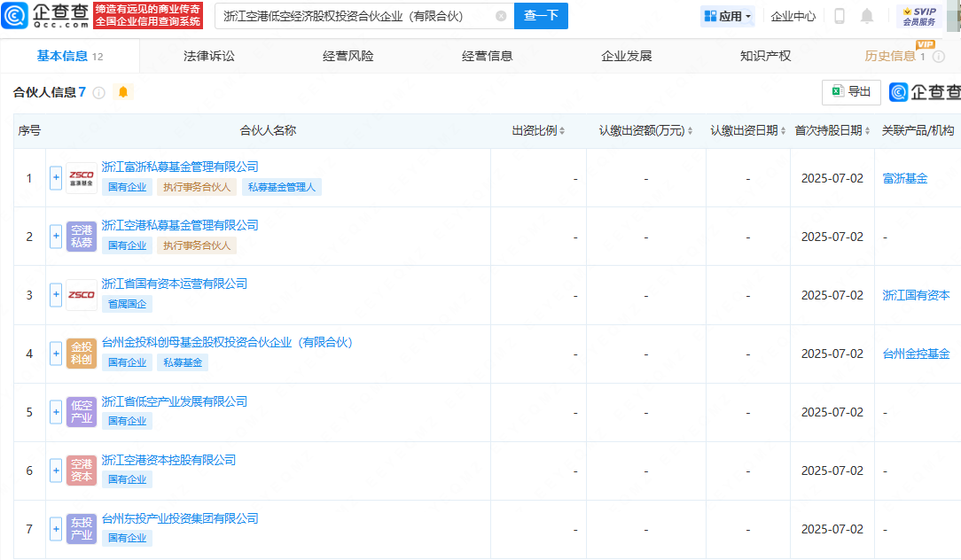961x560 pixels.
Task: Switch to 经营风险 tab
Action: point(348,57)
